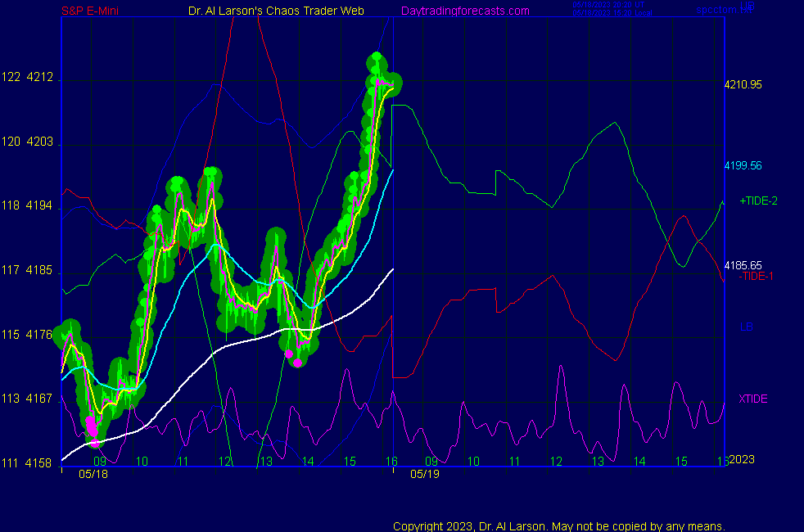Click the '113 4167' axis label

click(27, 399)
